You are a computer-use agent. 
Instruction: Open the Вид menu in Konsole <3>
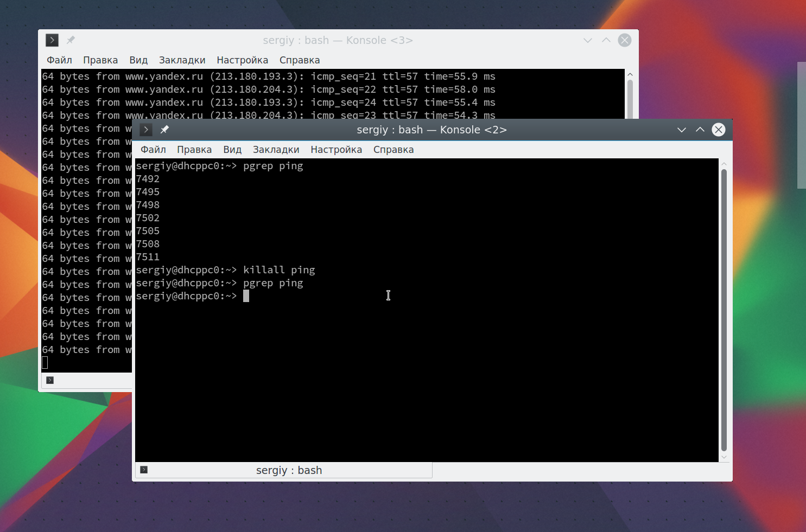tap(138, 60)
